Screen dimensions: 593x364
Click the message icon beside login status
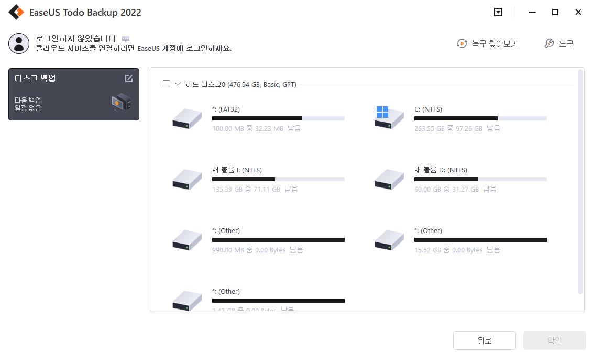click(x=126, y=39)
